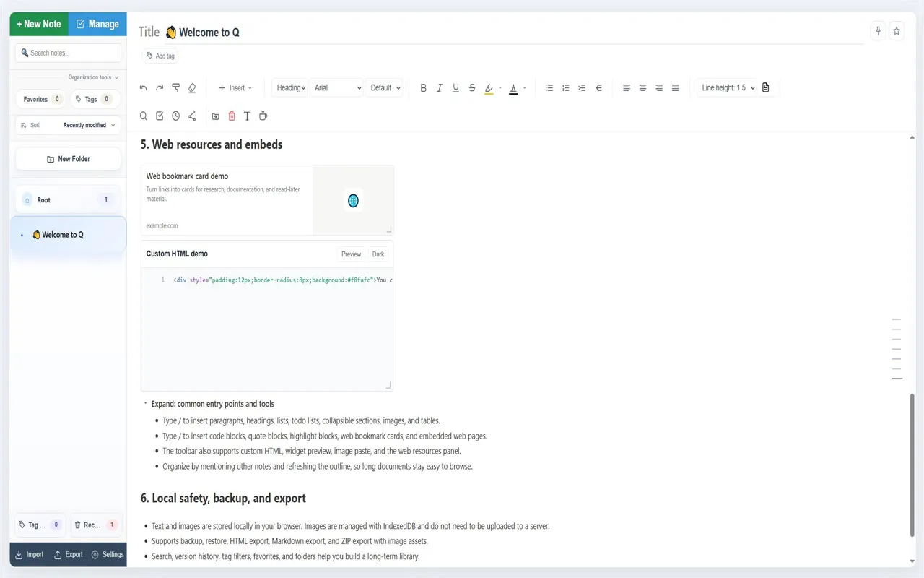This screenshot has width=924, height=578.
Task: Pin the note with pin icon
Action: click(x=878, y=31)
